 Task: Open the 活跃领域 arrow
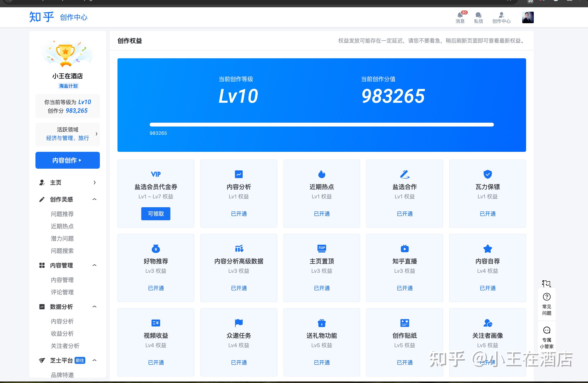pos(96,134)
